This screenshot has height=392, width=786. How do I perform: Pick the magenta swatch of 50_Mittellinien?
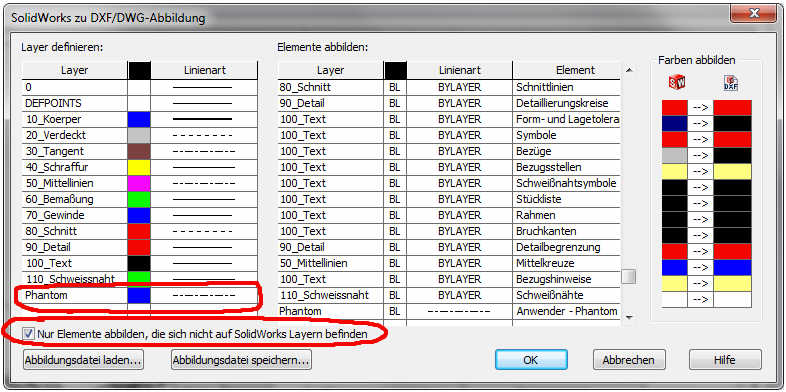coord(139,183)
